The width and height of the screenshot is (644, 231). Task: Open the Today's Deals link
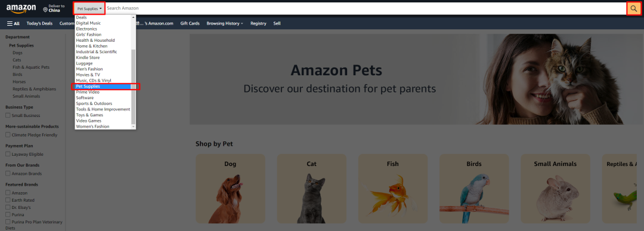click(39, 23)
